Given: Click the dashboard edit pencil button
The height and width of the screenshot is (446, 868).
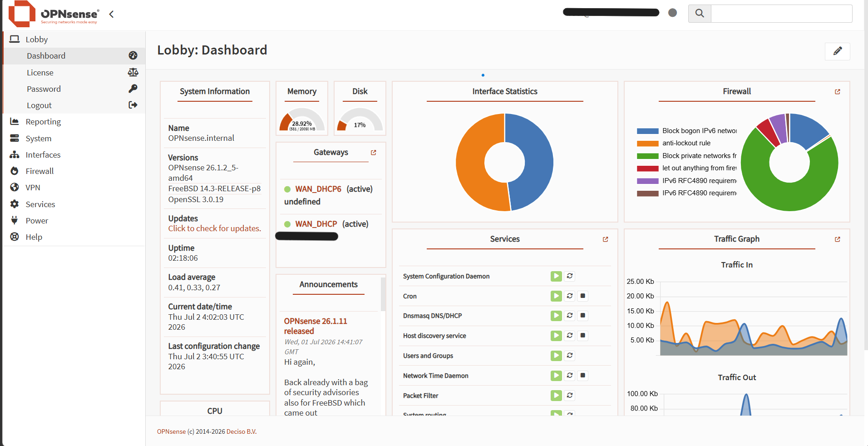Looking at the screenshot, I should coord(837,51).
